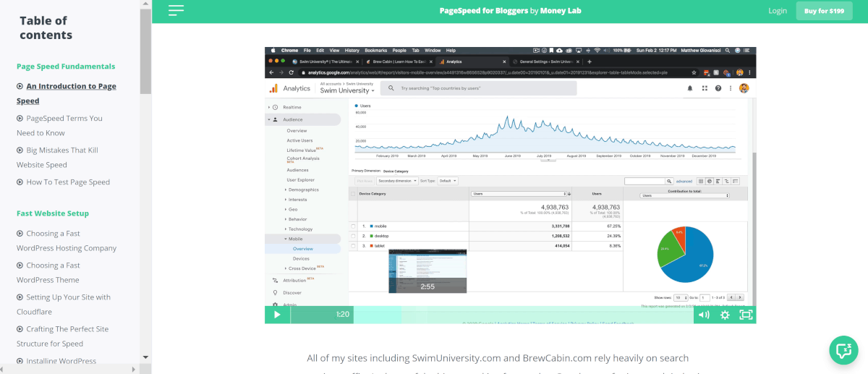Open Big Mistakes That Kill Website Speed lesson

point(57,157)
